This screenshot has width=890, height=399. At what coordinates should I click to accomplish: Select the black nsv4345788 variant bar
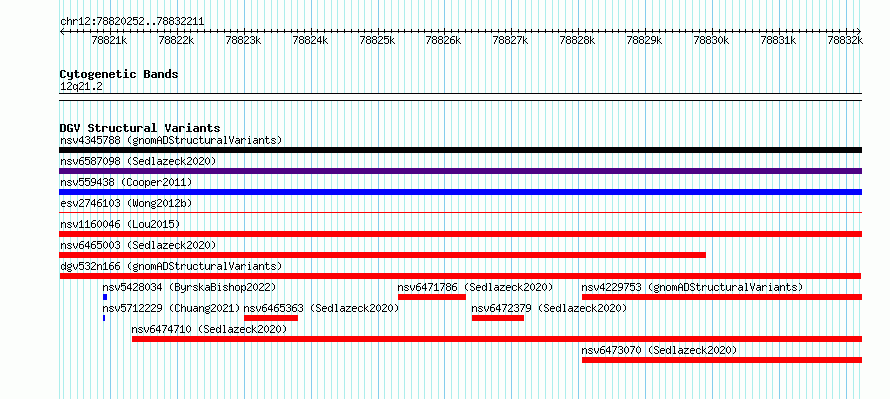[460, 150]
